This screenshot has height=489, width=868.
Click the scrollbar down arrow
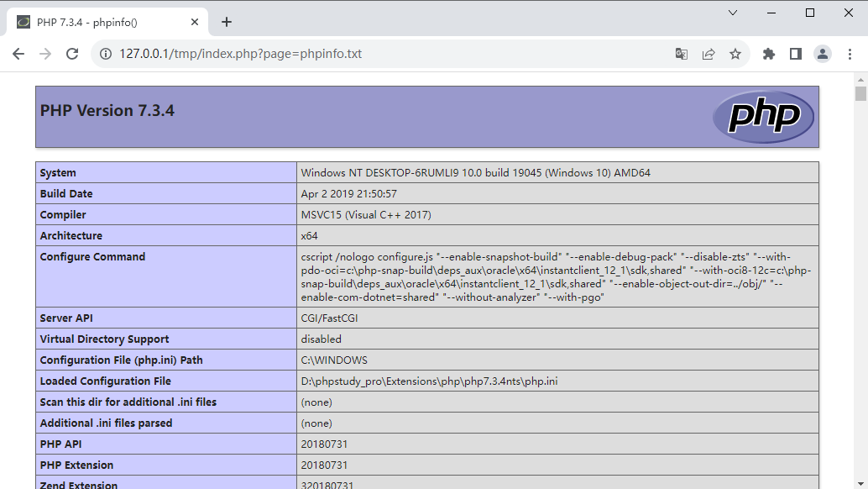tap(860, 484)
